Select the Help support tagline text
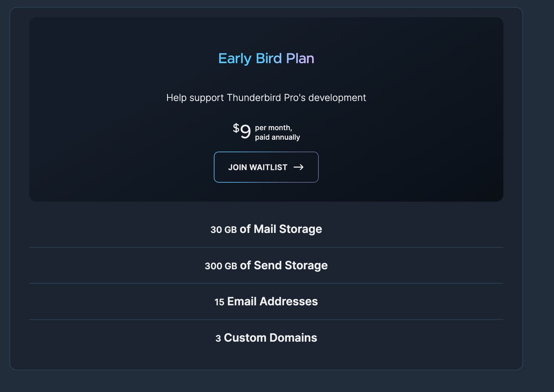554x392 pixels. 266,98
